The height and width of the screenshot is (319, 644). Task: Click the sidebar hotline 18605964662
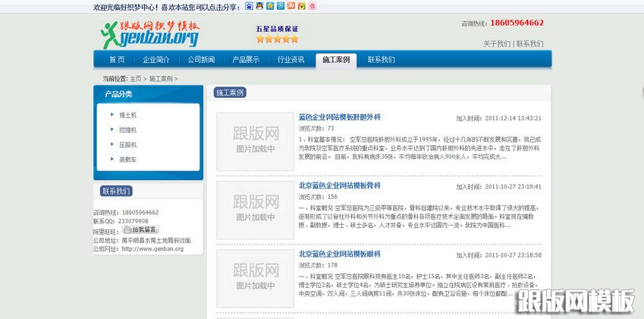140,213
